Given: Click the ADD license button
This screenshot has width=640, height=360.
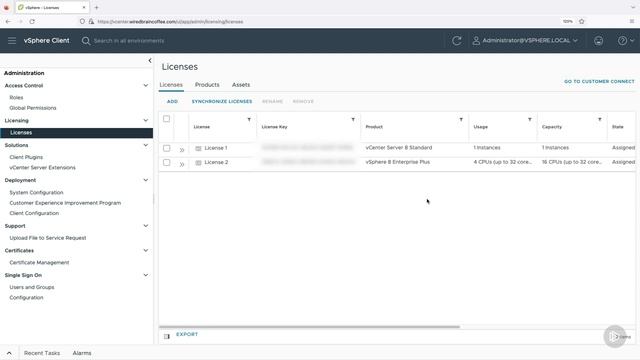Looking at the screenshot, I should click(172, 101).
